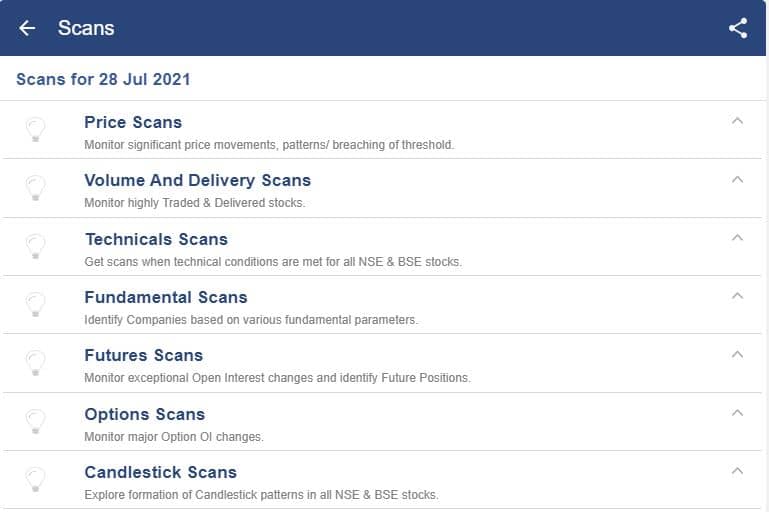Select the Options Scans title
Viewport: 769px width, 512px height.
tap(145, 414)
